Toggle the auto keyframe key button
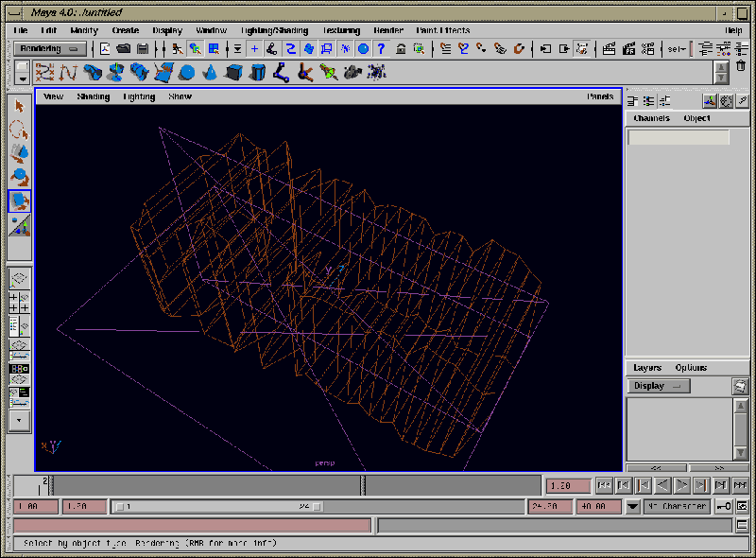Screen dimensions: 756x558 point(725,507)
